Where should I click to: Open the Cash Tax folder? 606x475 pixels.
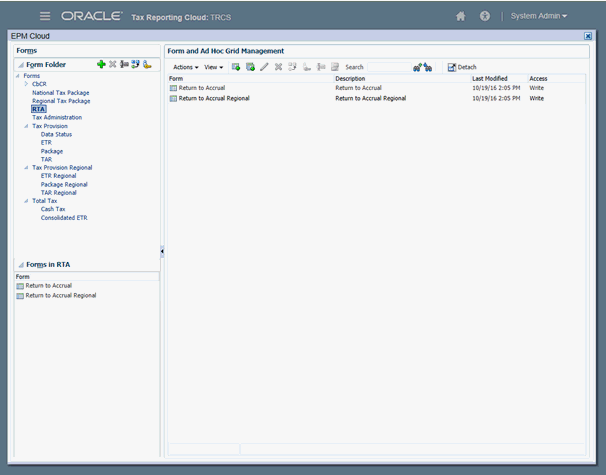(53, 209)
